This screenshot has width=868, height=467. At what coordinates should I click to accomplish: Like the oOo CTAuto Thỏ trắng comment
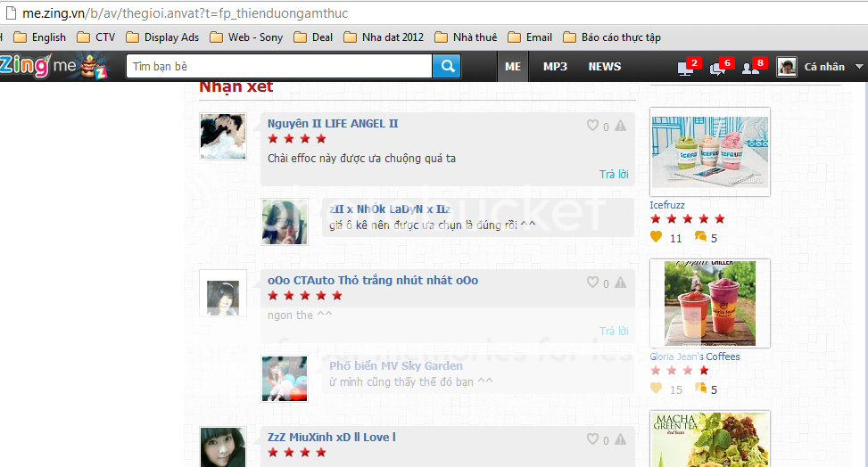592,283
